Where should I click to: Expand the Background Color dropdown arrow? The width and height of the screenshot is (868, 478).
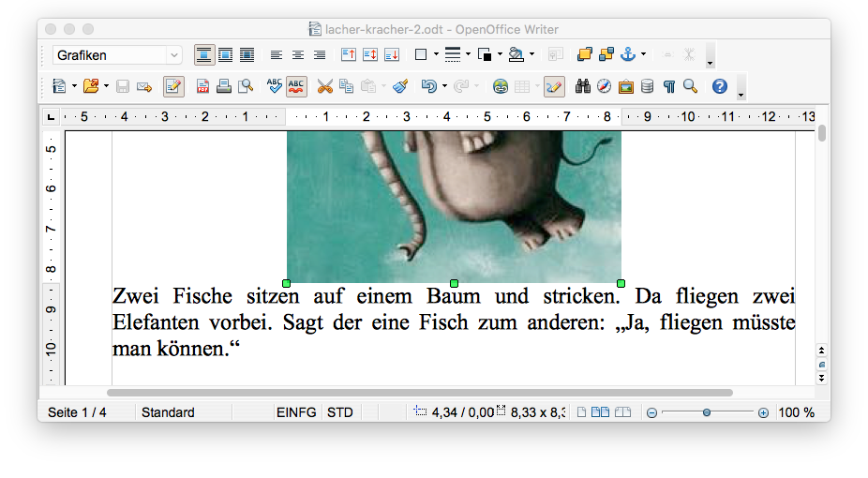pyautogui.click(x=532, y=54)
